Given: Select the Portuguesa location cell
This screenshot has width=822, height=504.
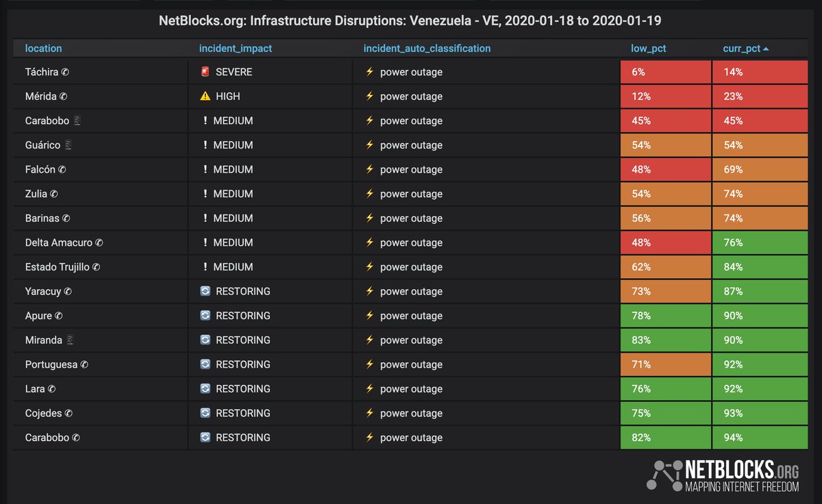Looking at the screenshot, I should coord(100,364).
